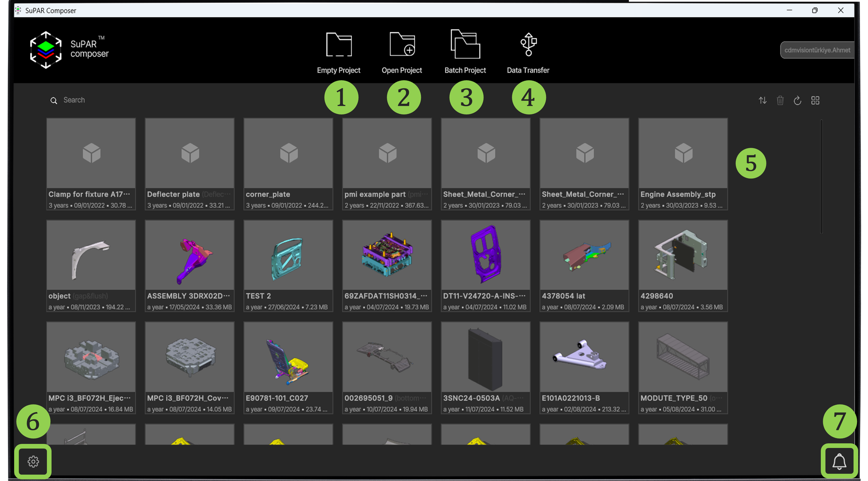The image size is (868, 481).
Task: Click the 'a year • 08/07/2024 • 2.09 MB' text
Action: pos(583,307)
